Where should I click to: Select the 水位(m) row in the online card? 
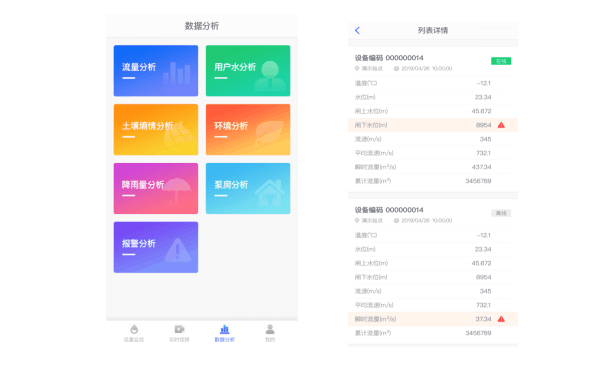click(433, 97)
